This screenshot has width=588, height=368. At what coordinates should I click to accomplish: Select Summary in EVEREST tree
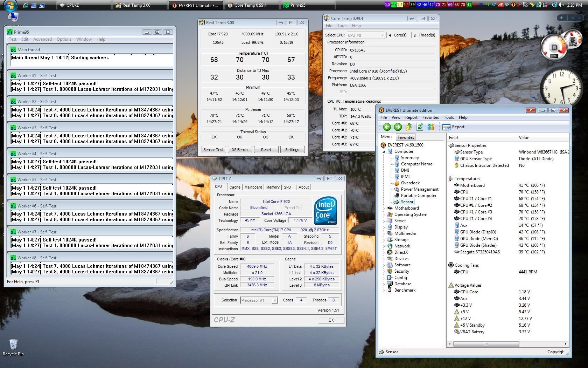click(x=409, y=158)
